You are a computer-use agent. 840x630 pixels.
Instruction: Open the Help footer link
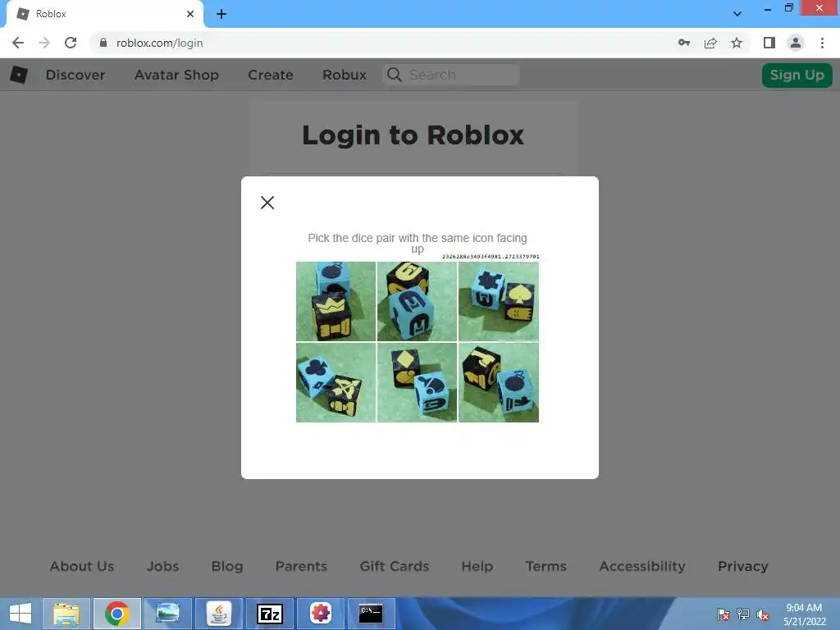click(477, 566)
